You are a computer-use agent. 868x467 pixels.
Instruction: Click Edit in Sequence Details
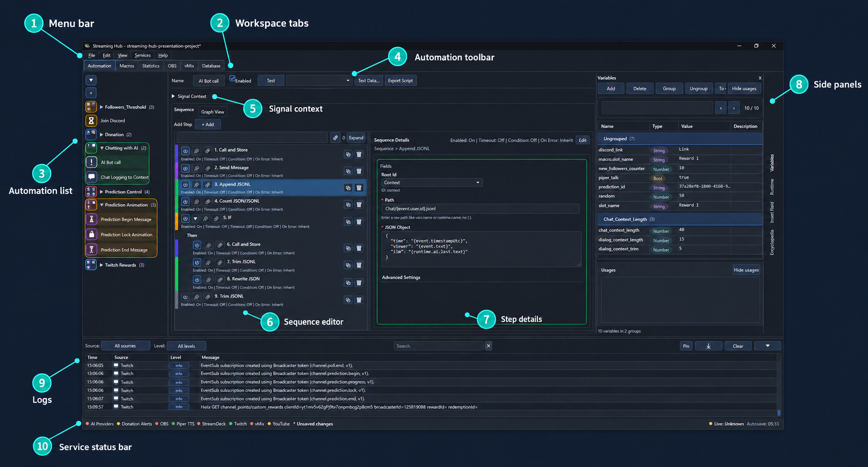(583, 140)
